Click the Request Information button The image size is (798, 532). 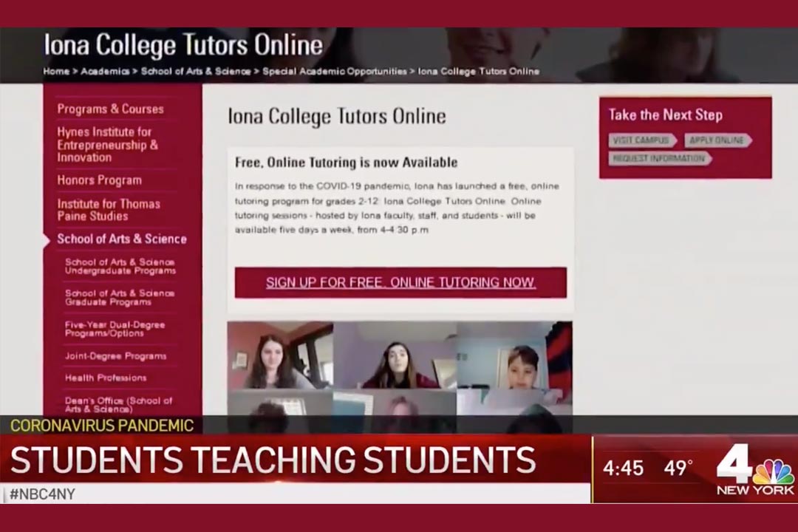click(x=660, y=158)
